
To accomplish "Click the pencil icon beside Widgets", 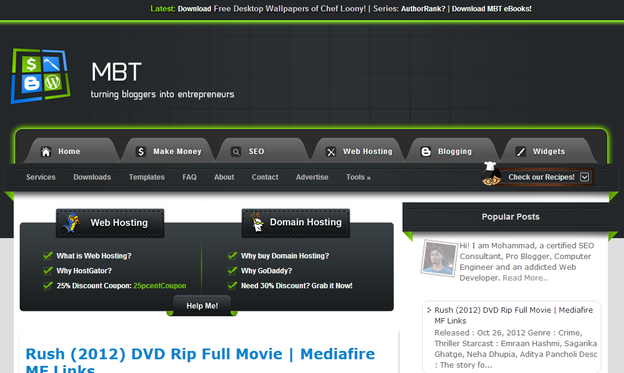I will pos(521,152).
